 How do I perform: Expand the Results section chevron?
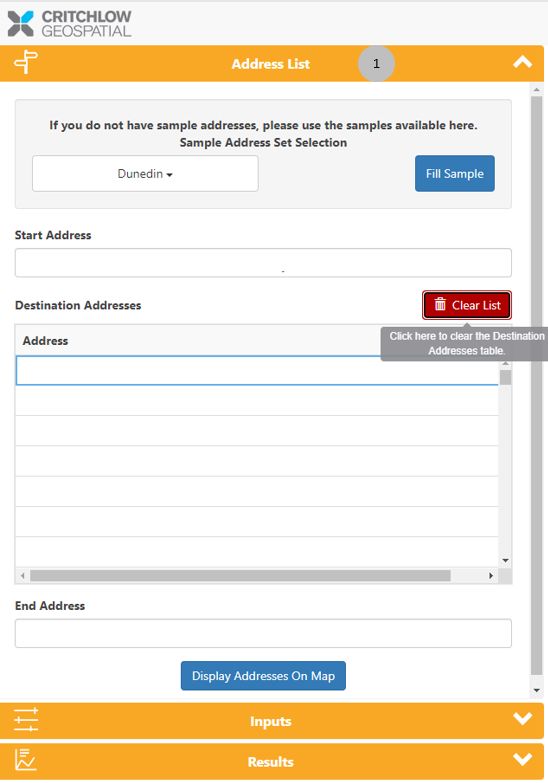pyautogui.click(x=523, y=759)
